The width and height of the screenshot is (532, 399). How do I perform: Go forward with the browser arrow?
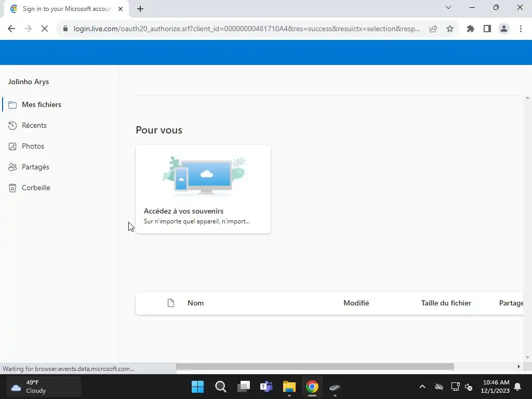[x=28, y=29]
